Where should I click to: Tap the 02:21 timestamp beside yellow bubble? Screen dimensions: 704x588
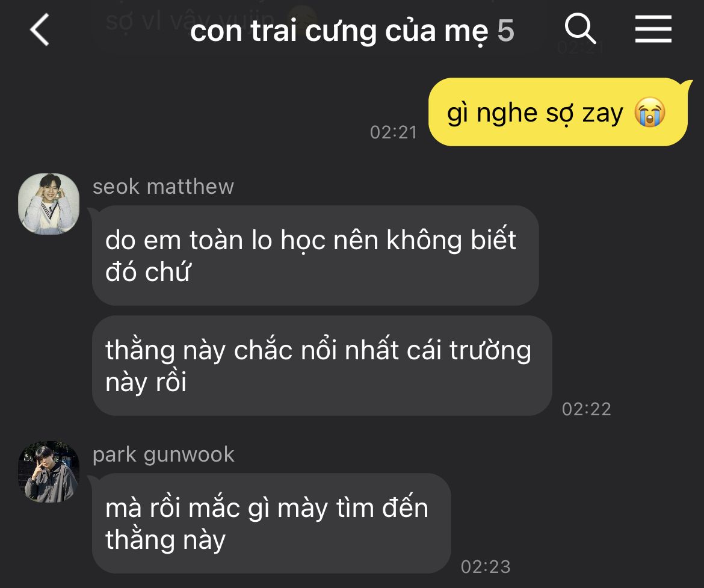tap(394, 132)
